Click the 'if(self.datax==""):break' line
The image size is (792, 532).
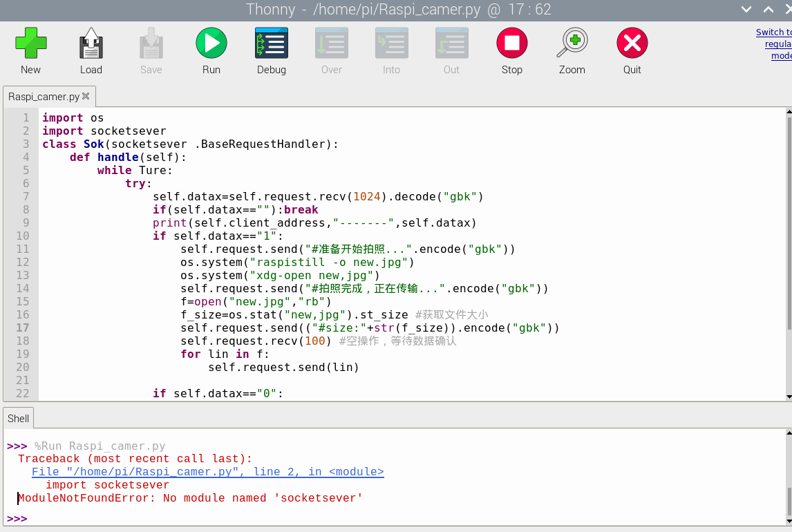(x=236, y=209)
